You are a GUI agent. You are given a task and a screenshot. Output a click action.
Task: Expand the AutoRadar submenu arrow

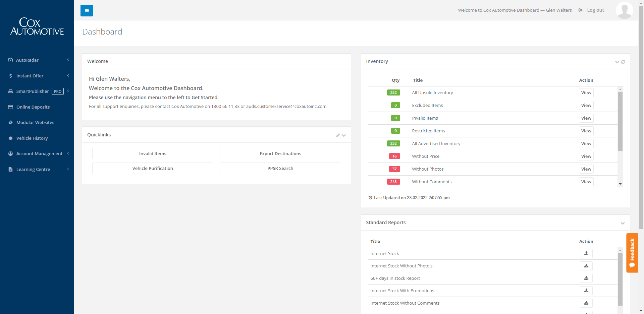(68, 60)
